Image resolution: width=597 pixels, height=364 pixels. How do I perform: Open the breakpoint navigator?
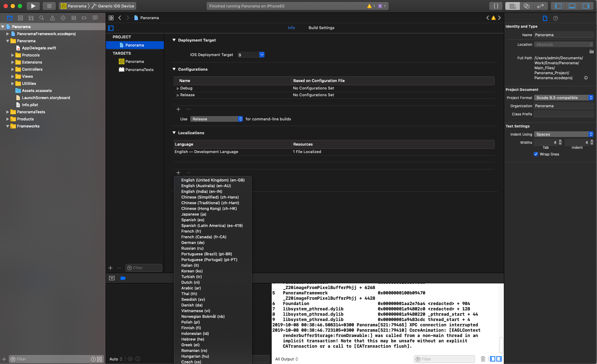pos(84,18)
